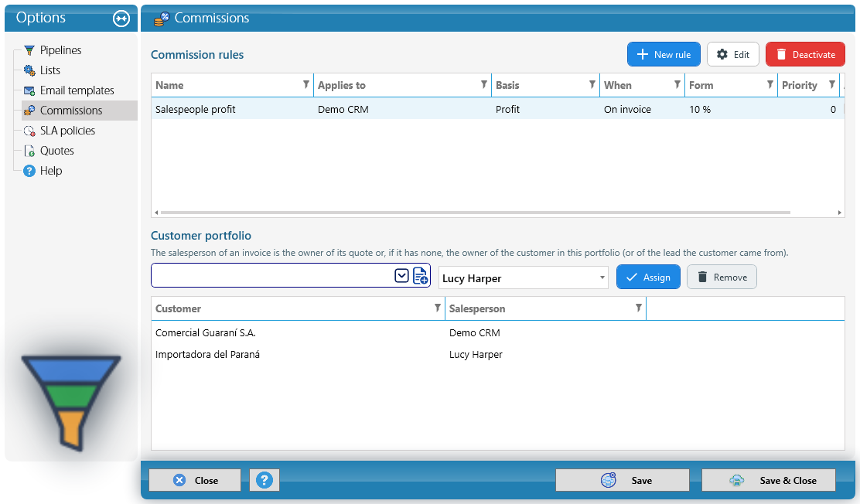Click the Lists gear icon
The image size is (860, 504).
pos(29,70)
